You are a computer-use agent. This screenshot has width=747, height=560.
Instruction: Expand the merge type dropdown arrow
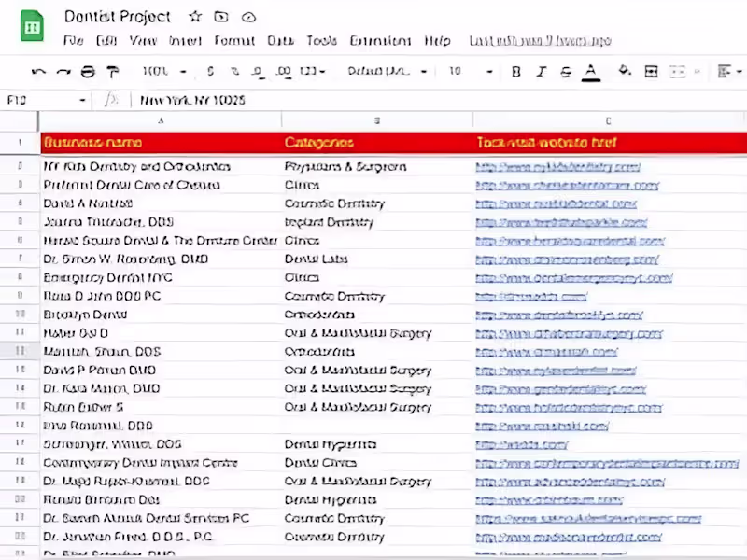click(697, 72)
